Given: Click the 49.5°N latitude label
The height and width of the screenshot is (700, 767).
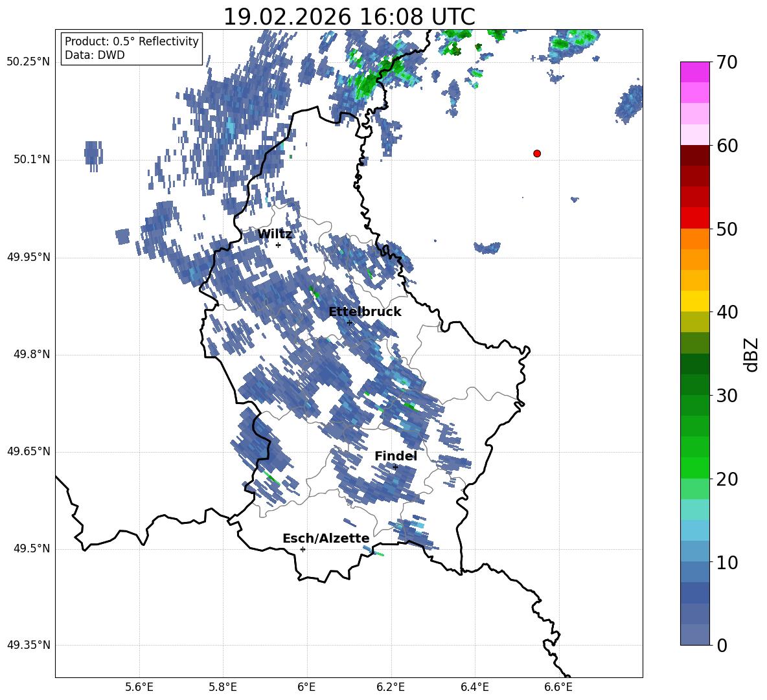Looking at the screenshot, I should [32, 548].
